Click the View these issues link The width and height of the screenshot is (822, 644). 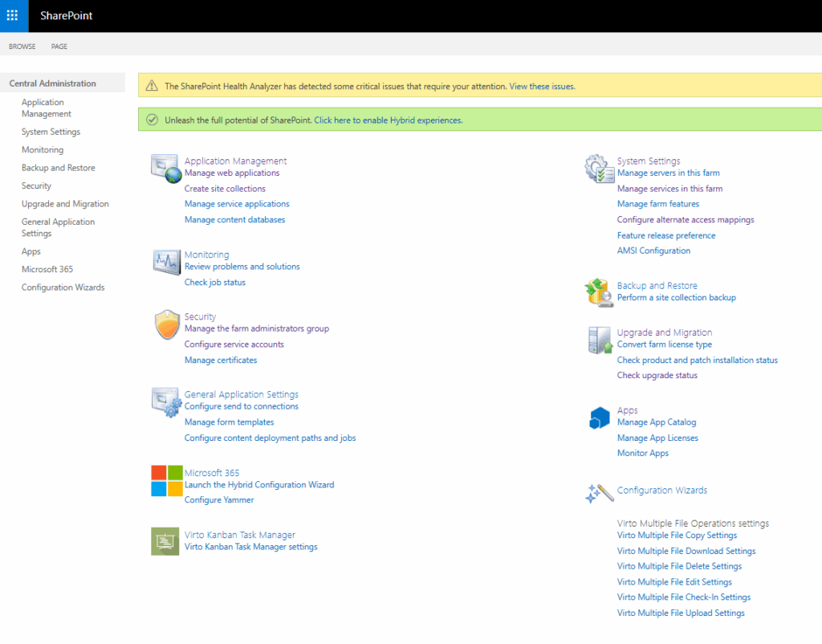(x=542, y=87)
